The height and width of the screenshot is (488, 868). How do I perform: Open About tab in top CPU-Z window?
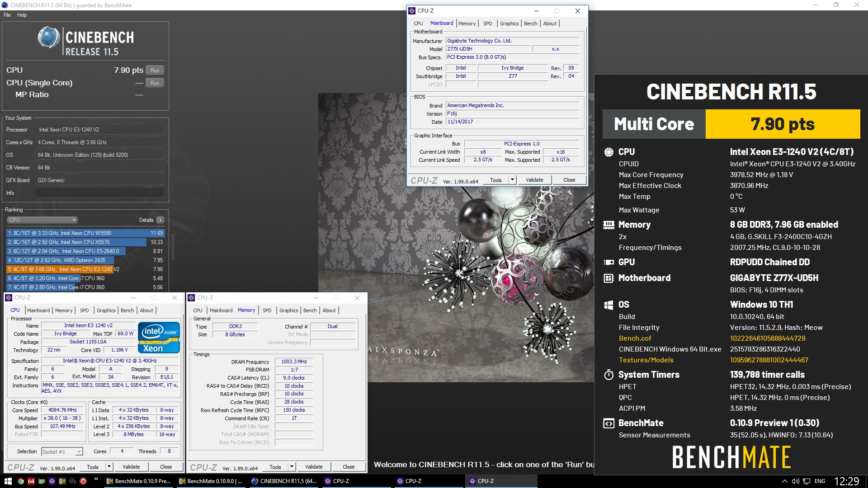pos(550,23)
